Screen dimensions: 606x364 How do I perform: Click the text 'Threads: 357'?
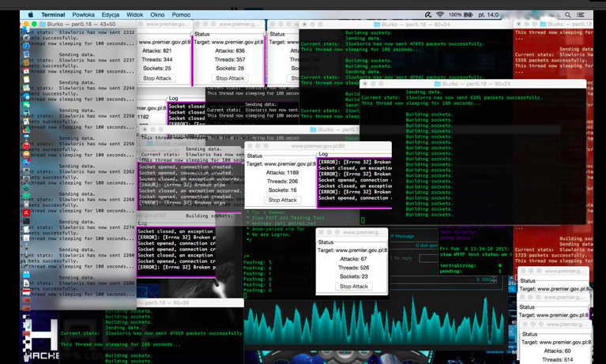(x=230, y=59)
